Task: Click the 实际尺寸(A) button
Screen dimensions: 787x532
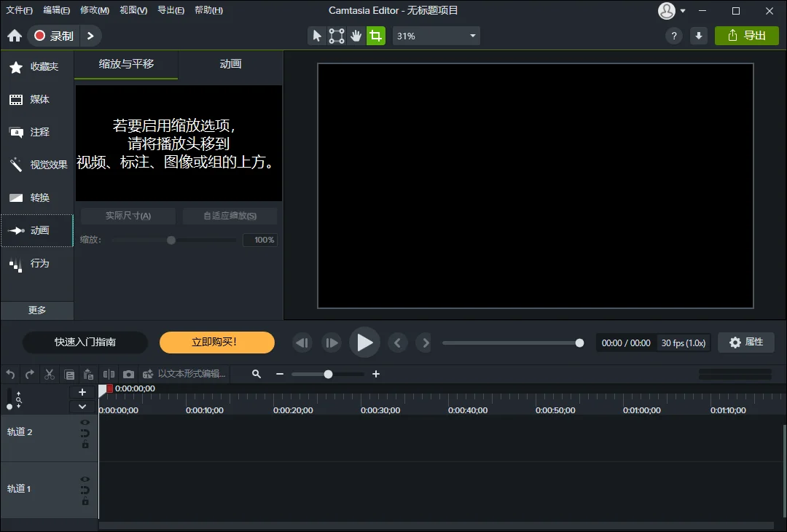Action: [128, 216]
